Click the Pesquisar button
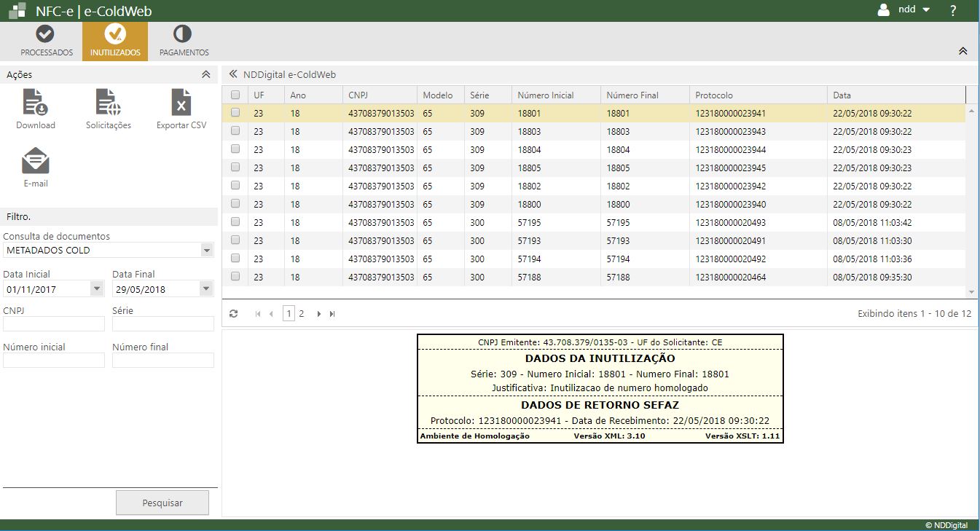This screenshot has width=980, height=531. coord(162,503)
